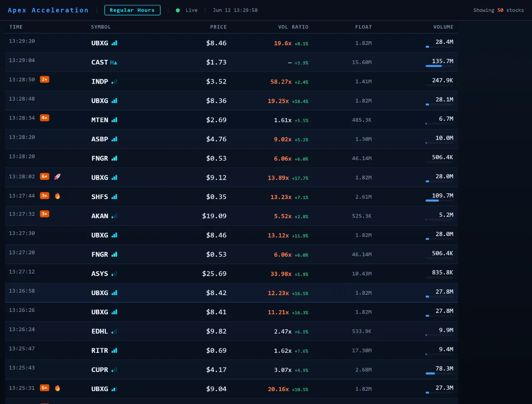Click the Apex Acceleration title
This screenshot has width=532, height=404.
tap(48, 10)
